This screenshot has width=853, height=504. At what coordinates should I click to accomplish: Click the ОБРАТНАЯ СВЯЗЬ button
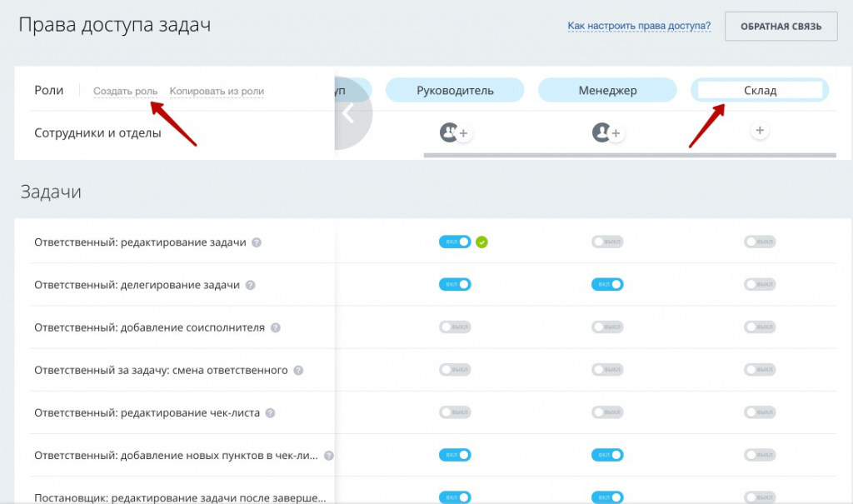coord(781,27)
